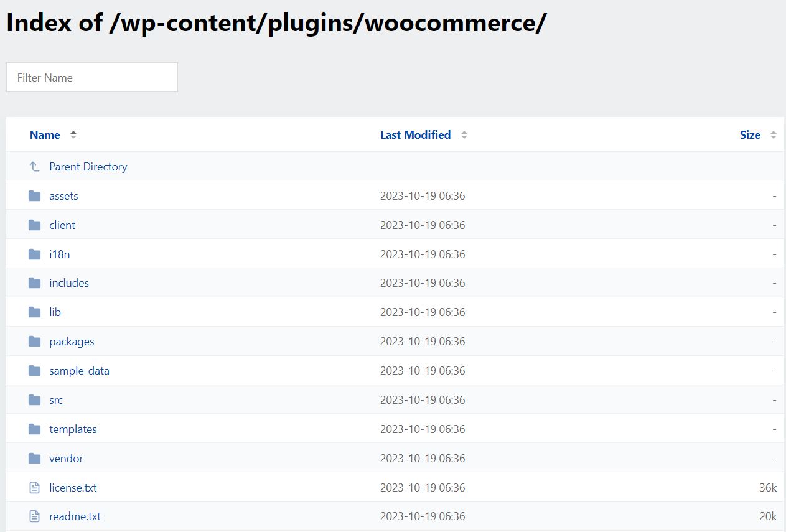This screenshot has height=532, width=786.
Task: Sort by the Size column header
Action: (750, 135)
